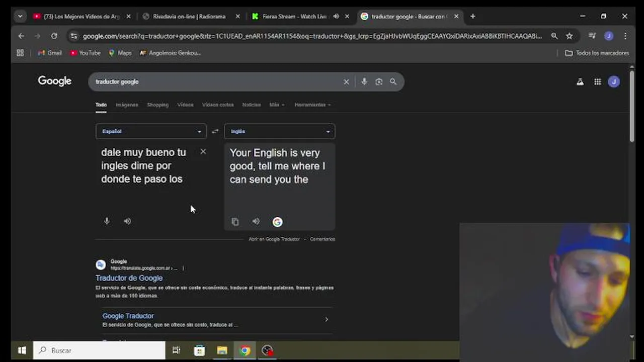Open Google Labs flask icon
Viewport: 644px width, 362px height.
pos(580,81)
